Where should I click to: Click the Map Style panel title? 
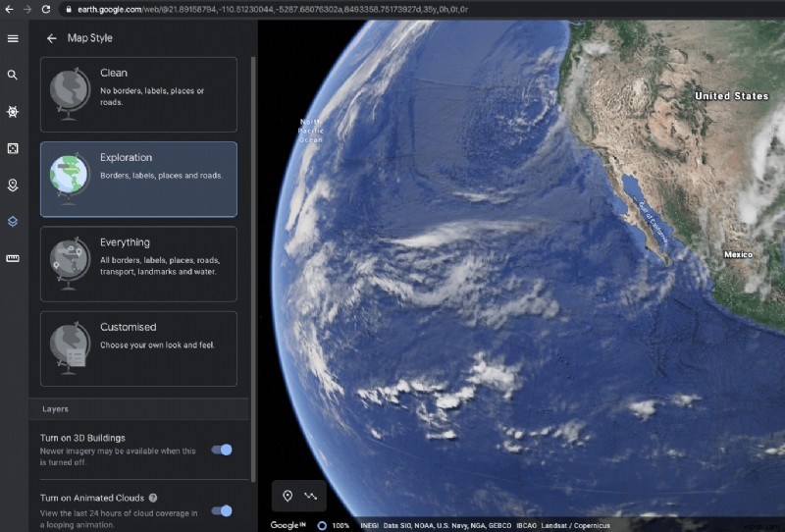click(90, 38)
